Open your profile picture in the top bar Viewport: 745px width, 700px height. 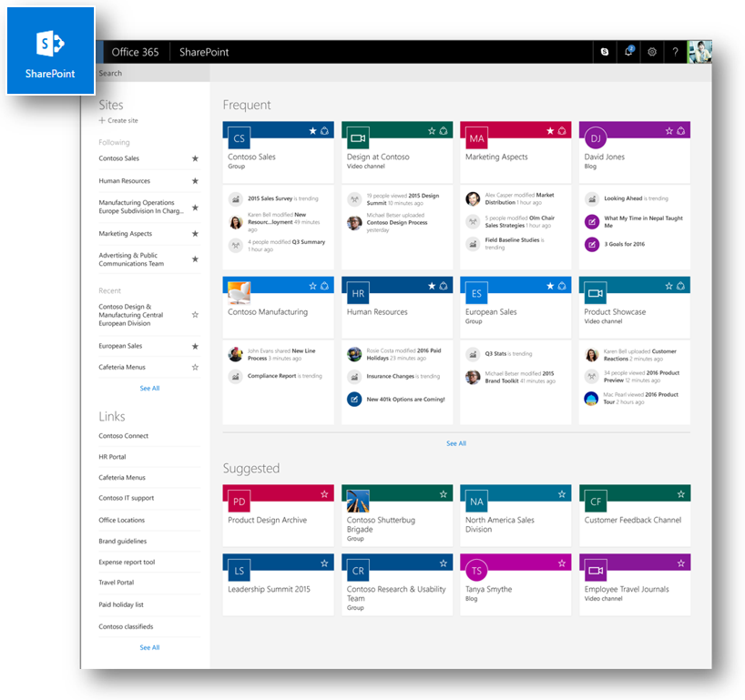coord(699,52)
